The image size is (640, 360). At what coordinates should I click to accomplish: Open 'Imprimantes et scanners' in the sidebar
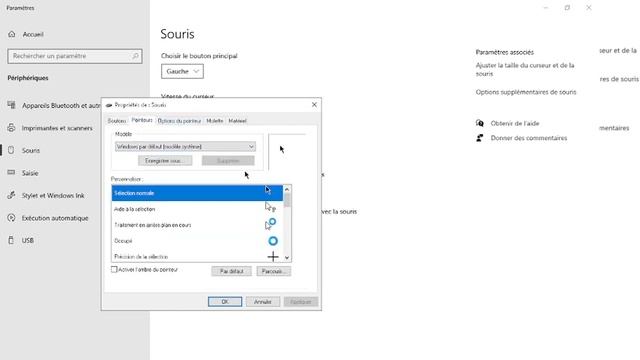tap(57, 128)
